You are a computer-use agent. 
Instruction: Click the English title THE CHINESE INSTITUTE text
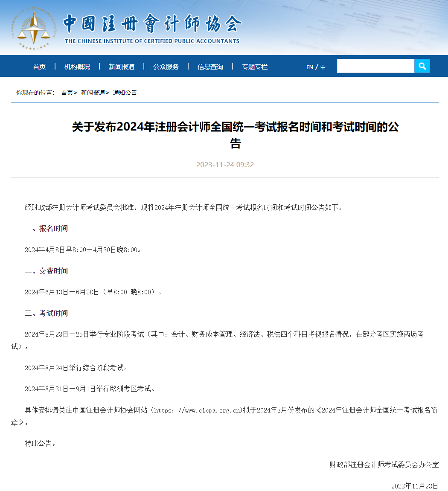pyautogui.click(x=152, y=41)
